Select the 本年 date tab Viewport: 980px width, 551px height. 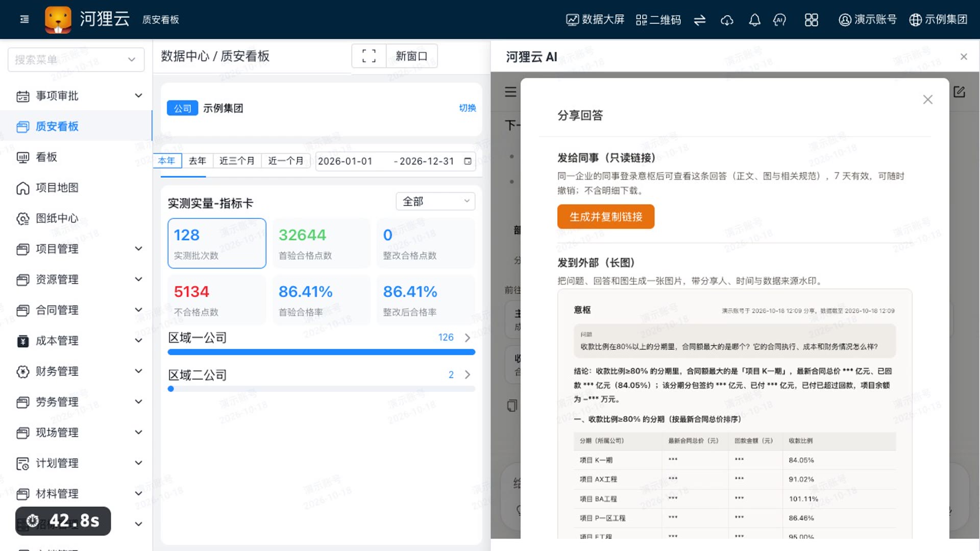click(x=167, y=161)
